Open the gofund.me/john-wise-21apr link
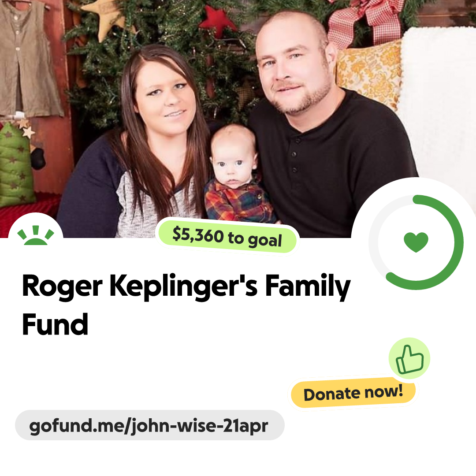Viewport: 476px width, 476px height. [x=150, y=425]
